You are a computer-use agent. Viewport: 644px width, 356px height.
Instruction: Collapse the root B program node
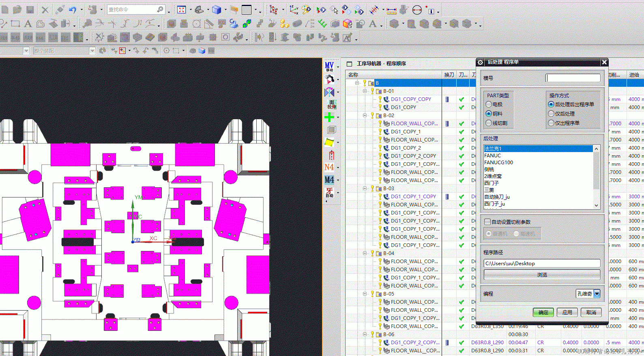[357, 83]
